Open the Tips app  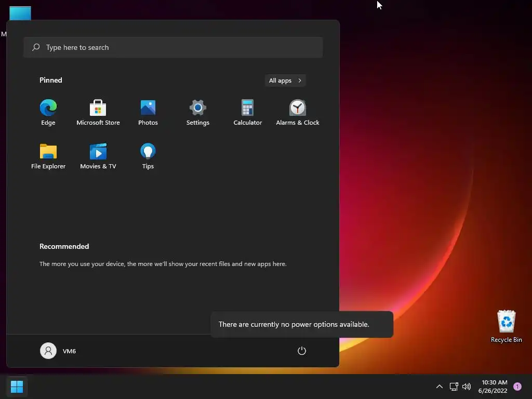(148, 156)
